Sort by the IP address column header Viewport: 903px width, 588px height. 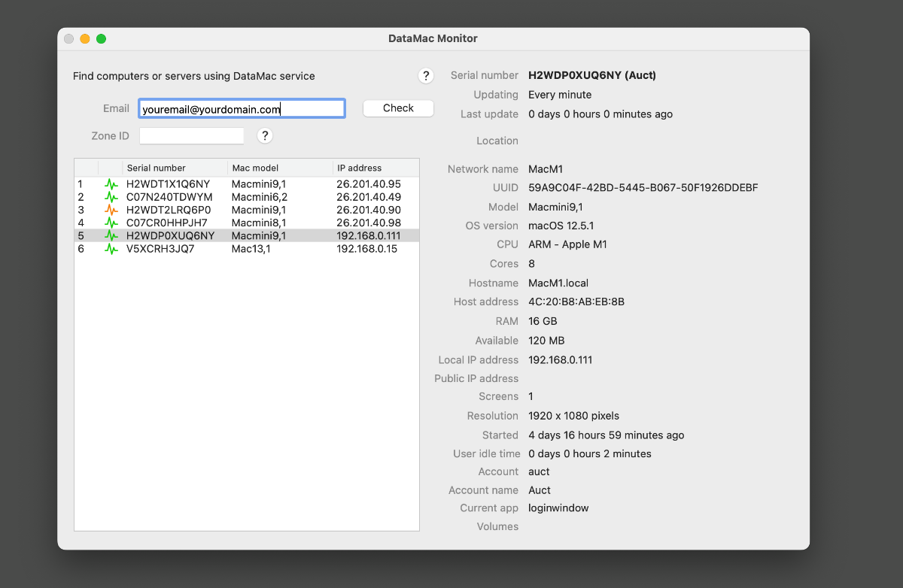point(375,168)
